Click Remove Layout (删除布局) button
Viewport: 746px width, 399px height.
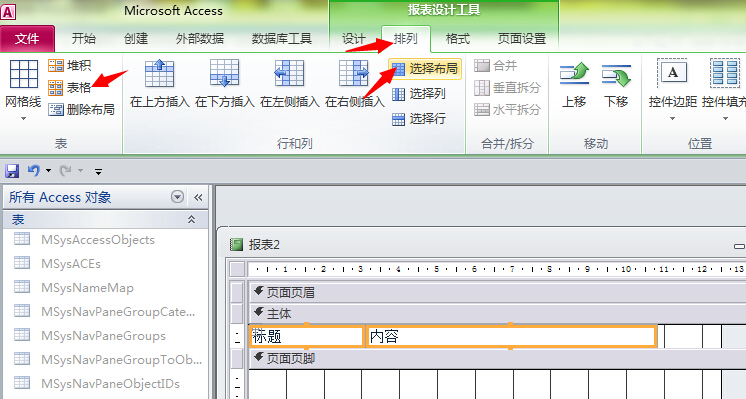tap(81, 110)
